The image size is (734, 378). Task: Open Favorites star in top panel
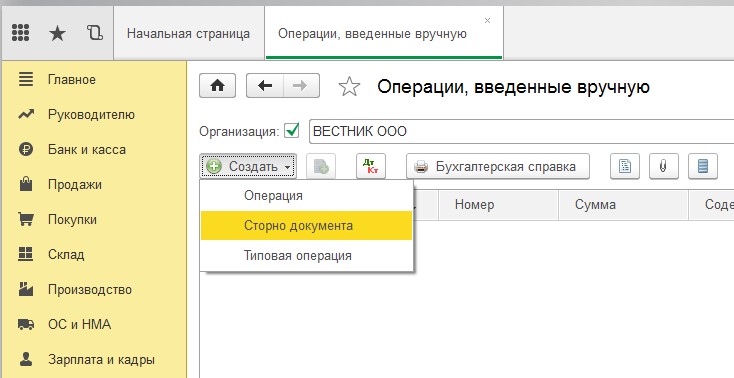click(x=57, y=33)
